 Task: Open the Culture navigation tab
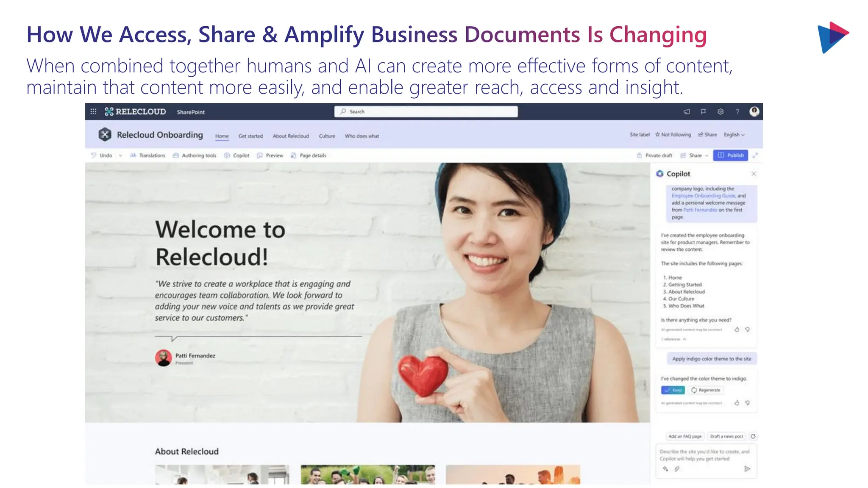coord(327,136)
